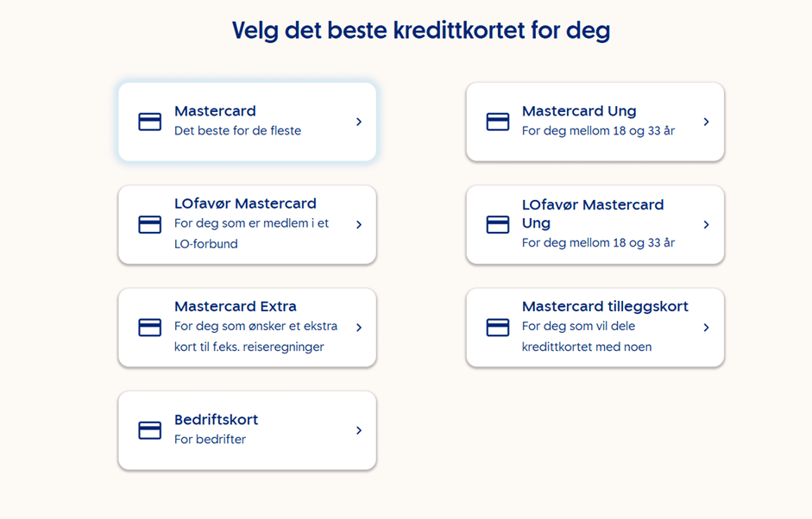
Task: Select "Mastercard tilleggskort" title text
Action: [x=605, y=307]
